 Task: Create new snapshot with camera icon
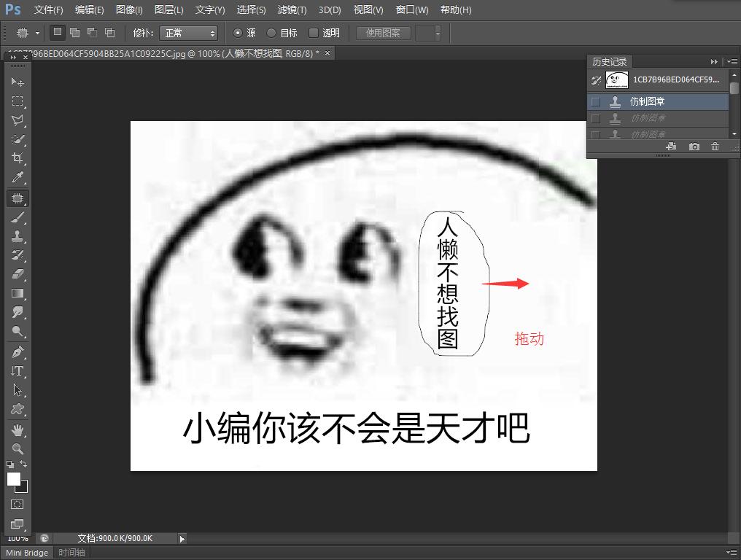tap(694, 147)
